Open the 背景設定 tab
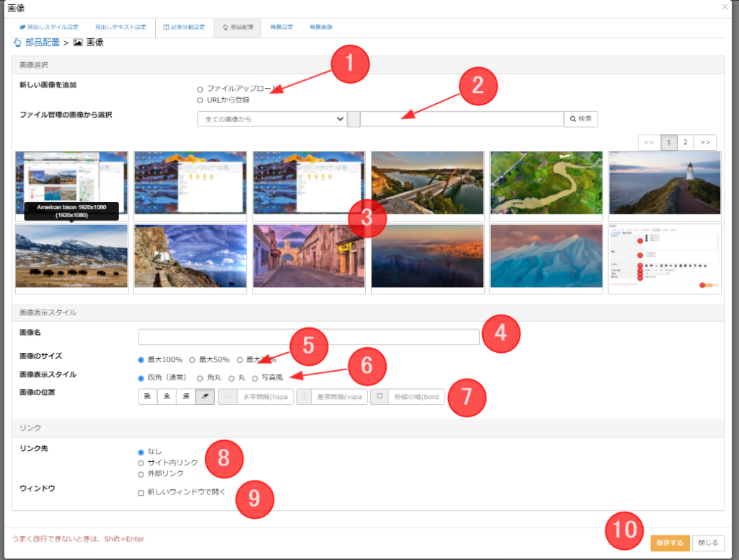 point(281,27)
